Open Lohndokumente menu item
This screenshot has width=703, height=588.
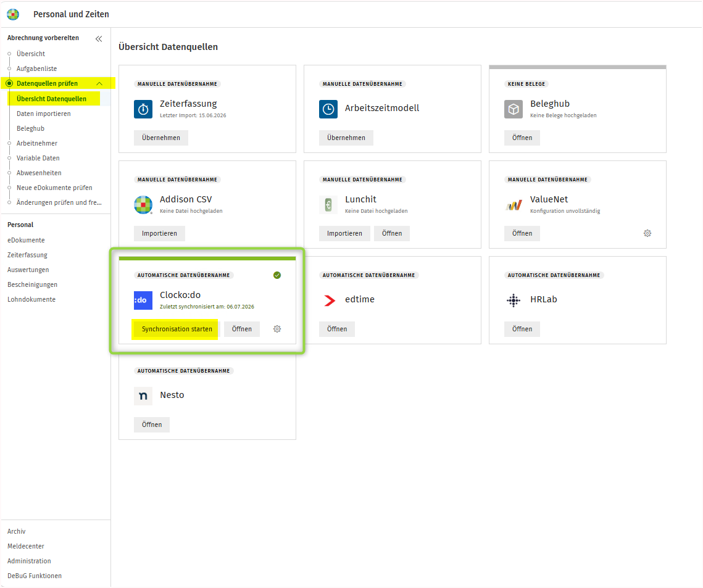click(31, 299)
